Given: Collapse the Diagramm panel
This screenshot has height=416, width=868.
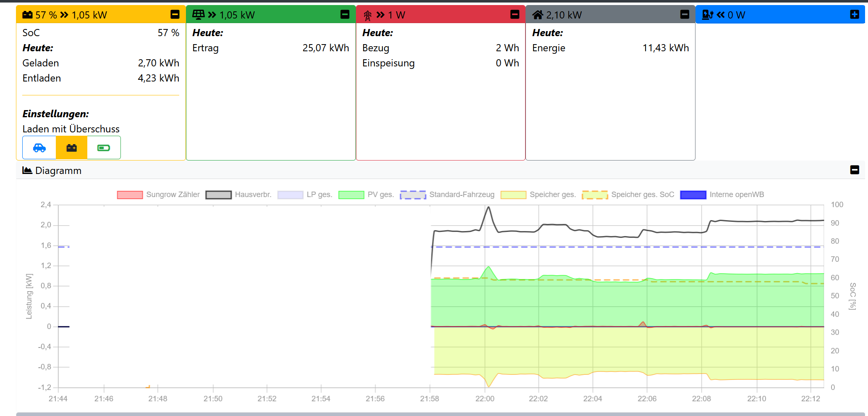Looking at the screenshot, I should (855, 170).
